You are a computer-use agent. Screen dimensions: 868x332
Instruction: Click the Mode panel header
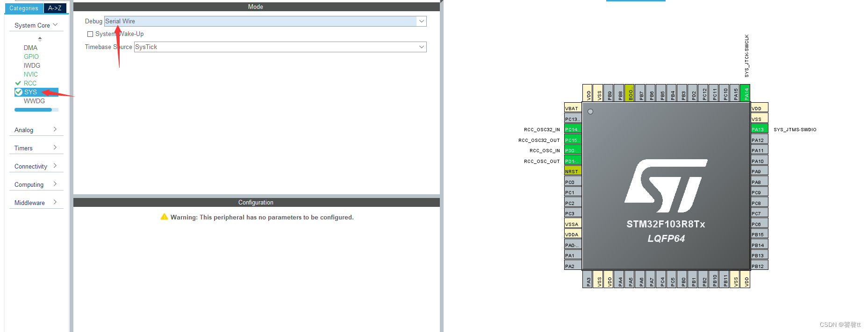click(256, 7)
